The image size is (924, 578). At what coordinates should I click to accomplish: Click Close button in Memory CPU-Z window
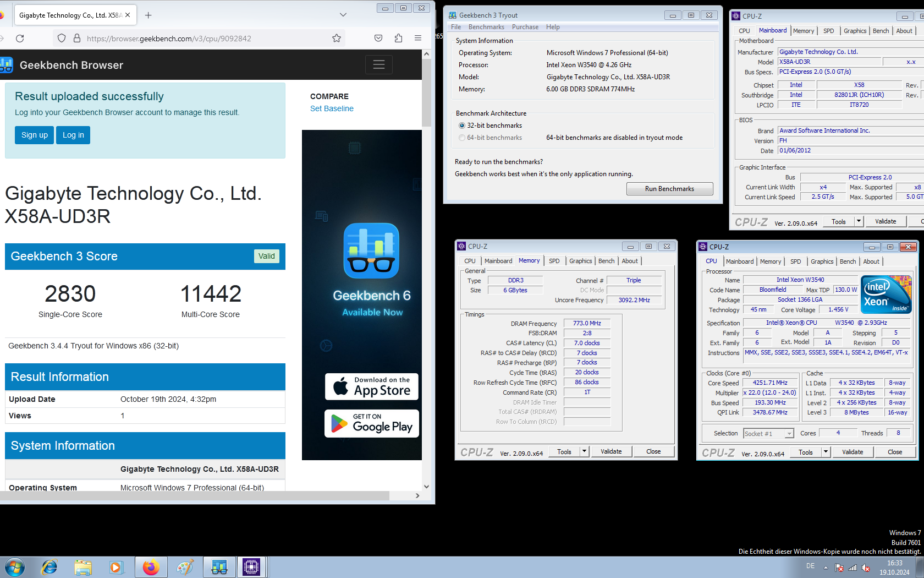click(653, 451)
